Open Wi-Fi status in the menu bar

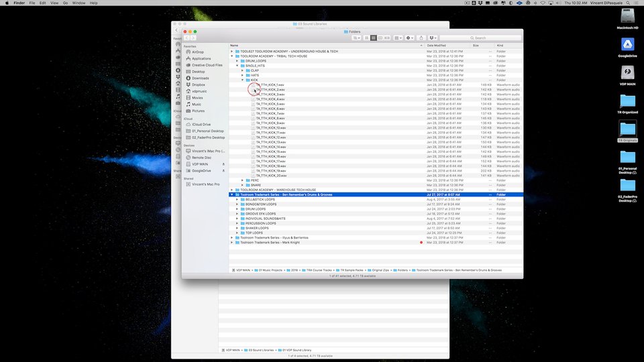pyautogui.click(x=543, y=3)
